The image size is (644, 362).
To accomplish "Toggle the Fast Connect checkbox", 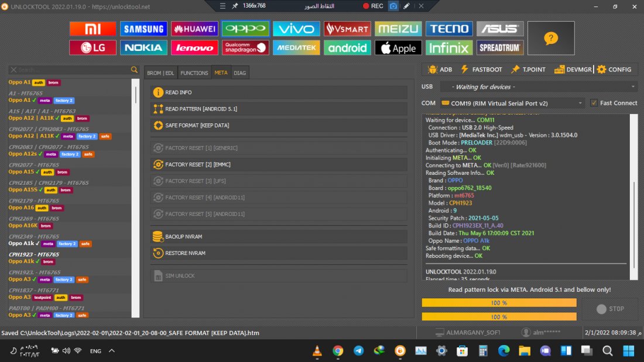I will pyautogui.click(x=594, y=103).
